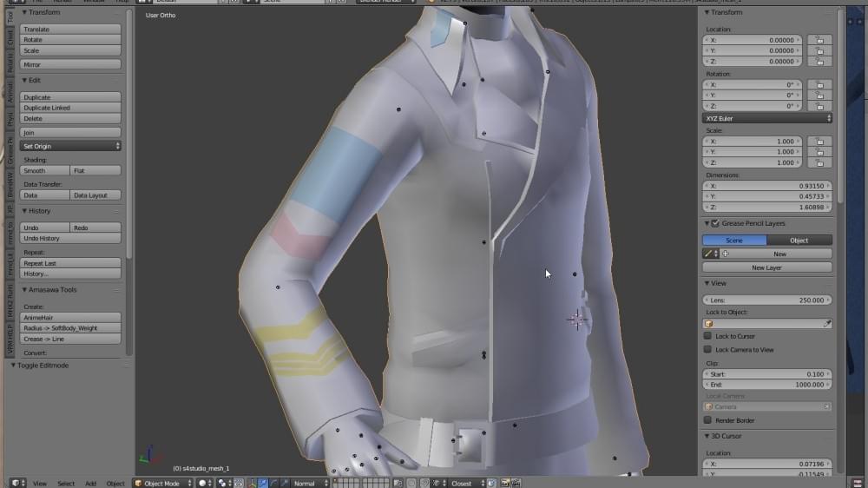The width and height of the screenshot is (868, 488).
Task: Click the OpenGL render animation icon
Action: [516, 483]
